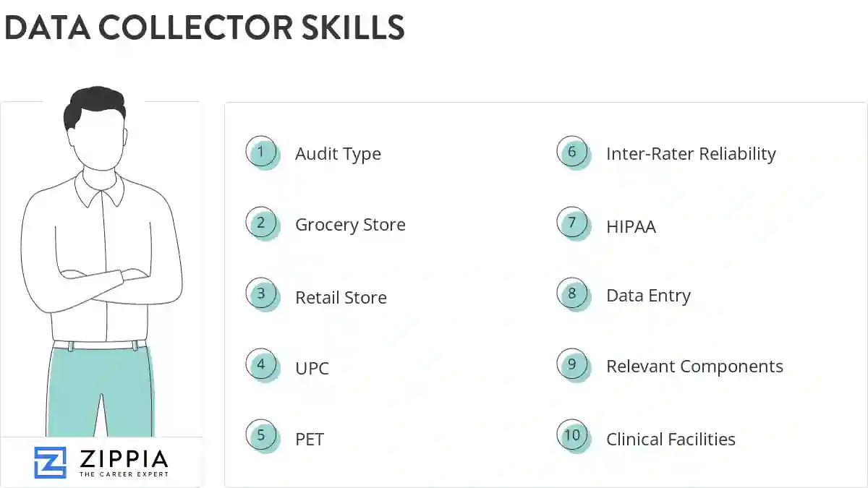
Task: Click the Zippia Z logo icon
Action: click(x=50, y=463)
